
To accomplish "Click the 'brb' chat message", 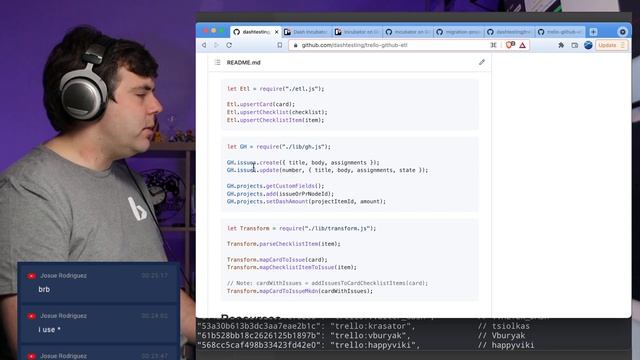I will (x=44, y=289).
